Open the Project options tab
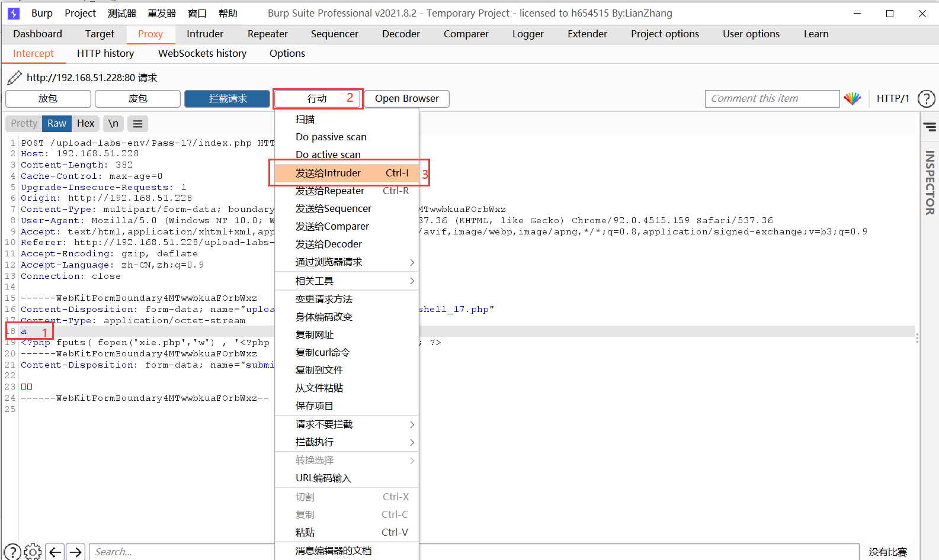Viewport: 939px width, 560px height. (665, 34)
